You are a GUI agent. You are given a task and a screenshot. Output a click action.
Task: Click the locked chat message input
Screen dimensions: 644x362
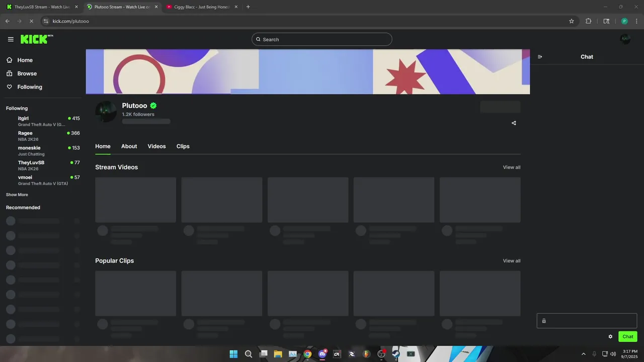coord(587,321)
